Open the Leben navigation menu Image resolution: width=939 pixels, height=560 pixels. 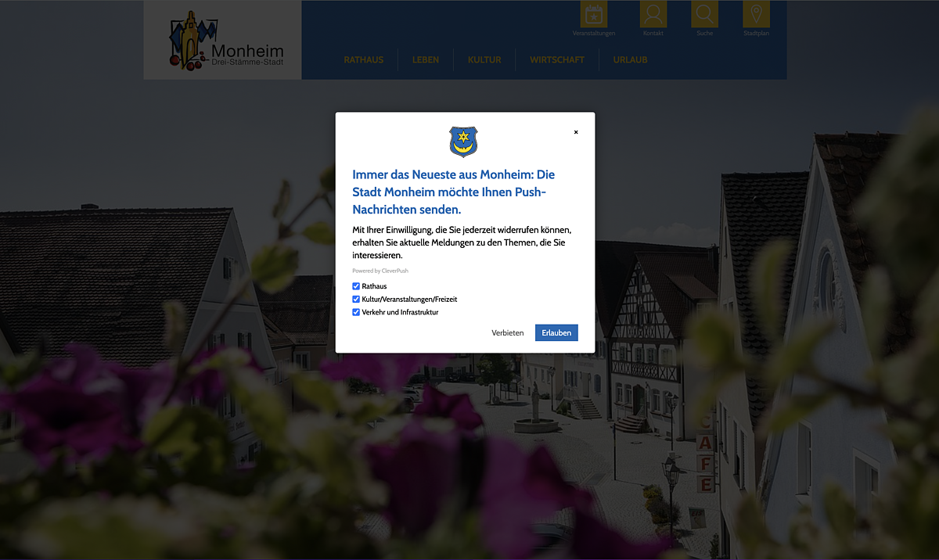point(426,60)
